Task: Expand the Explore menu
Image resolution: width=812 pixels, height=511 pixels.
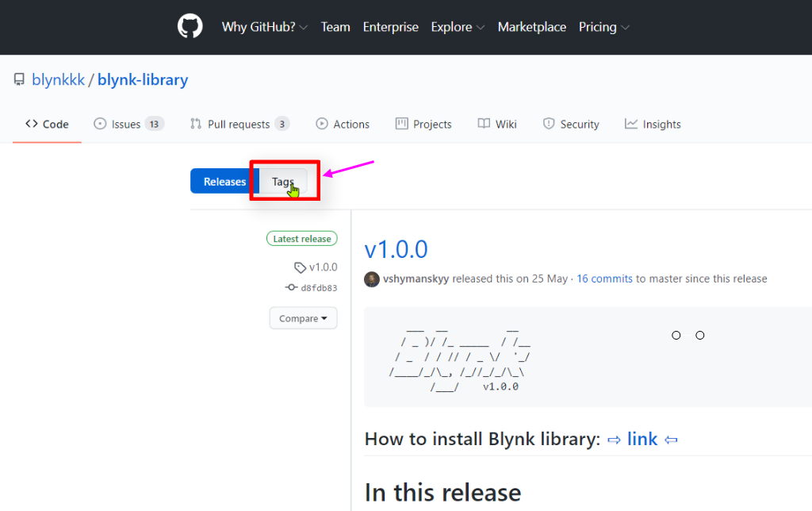Action: click(x=458, y=27)
